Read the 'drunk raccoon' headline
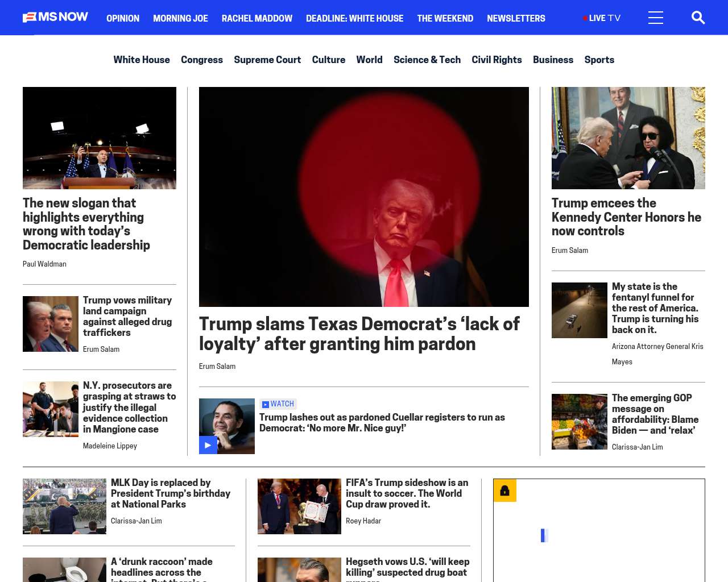The height and width of the screenshot is (582, 728). coord(162,569)
